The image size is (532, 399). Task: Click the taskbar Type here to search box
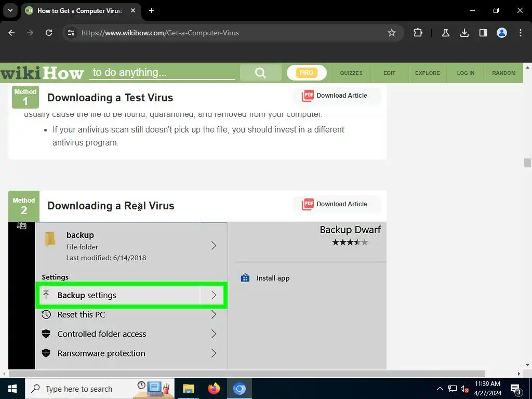[100, 389]
